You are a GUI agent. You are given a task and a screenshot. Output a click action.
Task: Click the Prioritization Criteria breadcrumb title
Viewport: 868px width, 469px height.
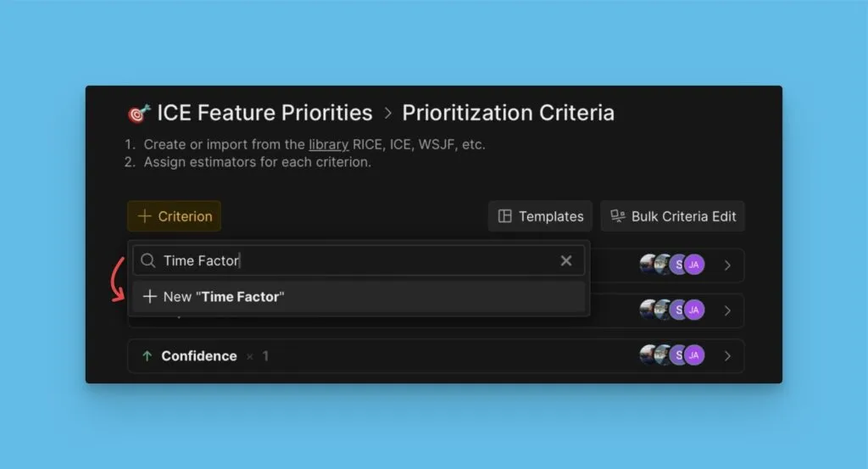point(508,113)
